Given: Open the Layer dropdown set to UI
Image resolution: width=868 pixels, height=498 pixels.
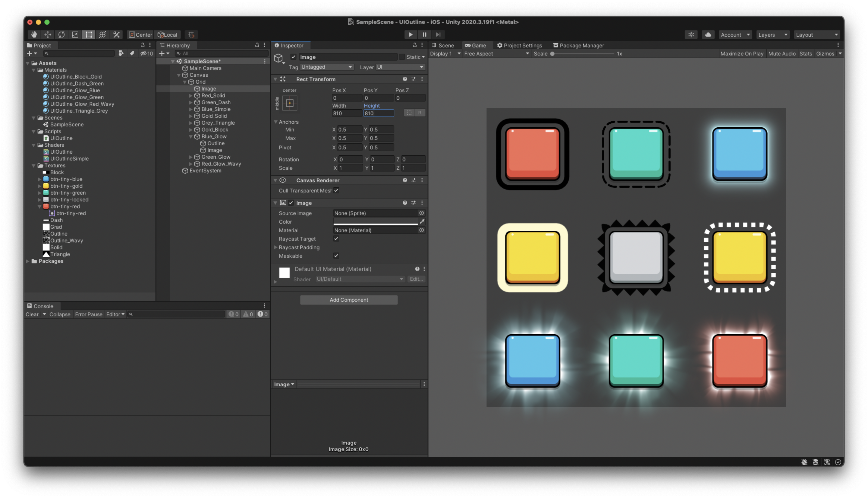Looking at the screenshot, I should coord(400,67).
